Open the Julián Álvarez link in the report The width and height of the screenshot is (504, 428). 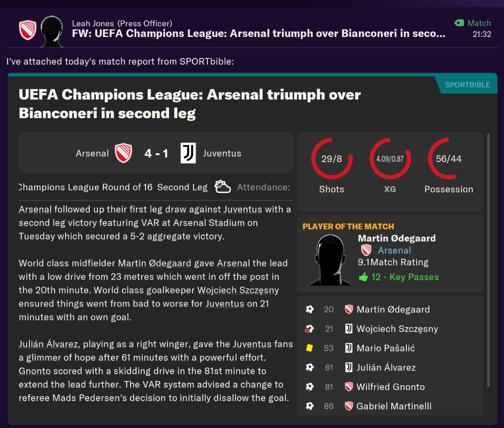point(48,344)
